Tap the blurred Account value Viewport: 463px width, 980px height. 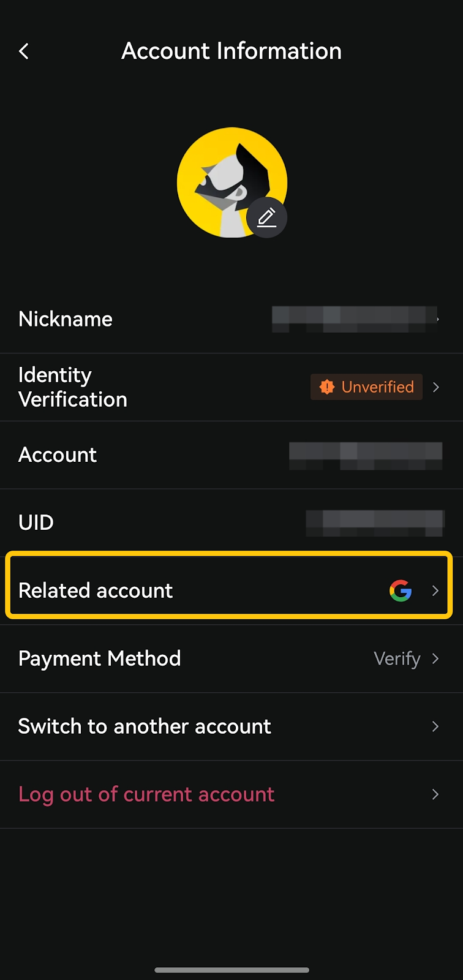pyautogui.click(x=365, y=455)
